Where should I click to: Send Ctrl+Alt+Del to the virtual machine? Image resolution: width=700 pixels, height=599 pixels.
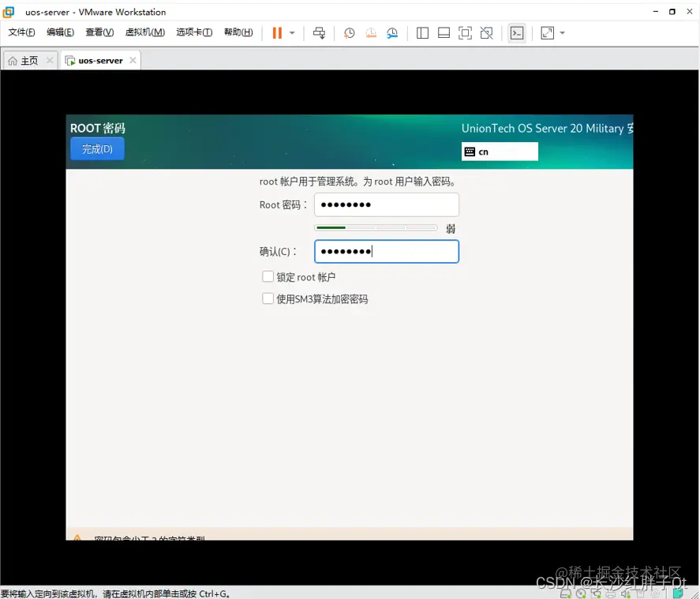[319, 32]
